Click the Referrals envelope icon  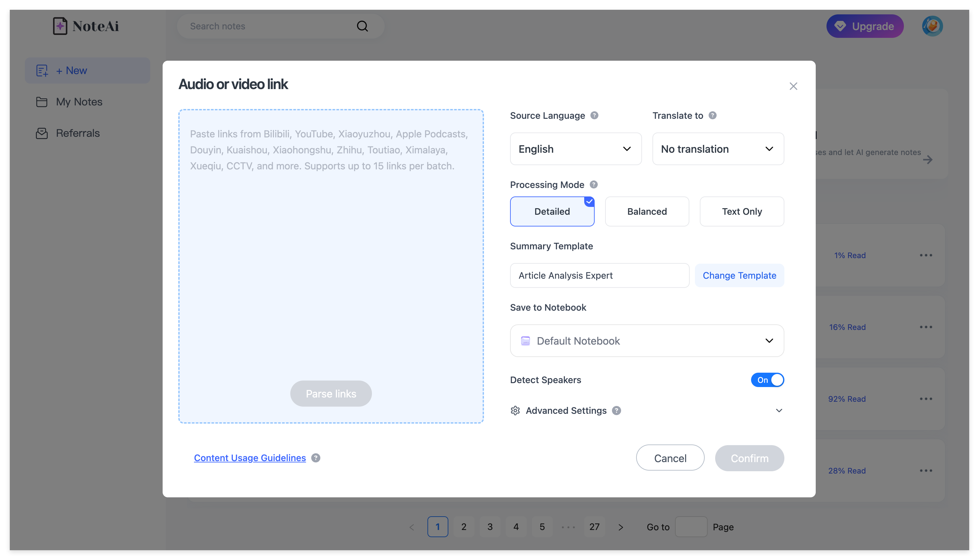pos(41,133)
